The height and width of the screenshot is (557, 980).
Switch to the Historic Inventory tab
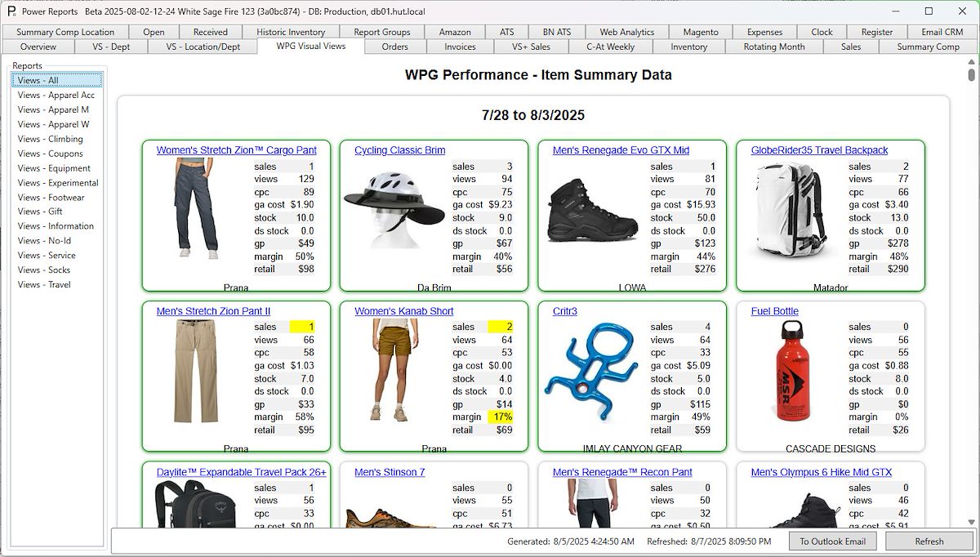point(291,32)
